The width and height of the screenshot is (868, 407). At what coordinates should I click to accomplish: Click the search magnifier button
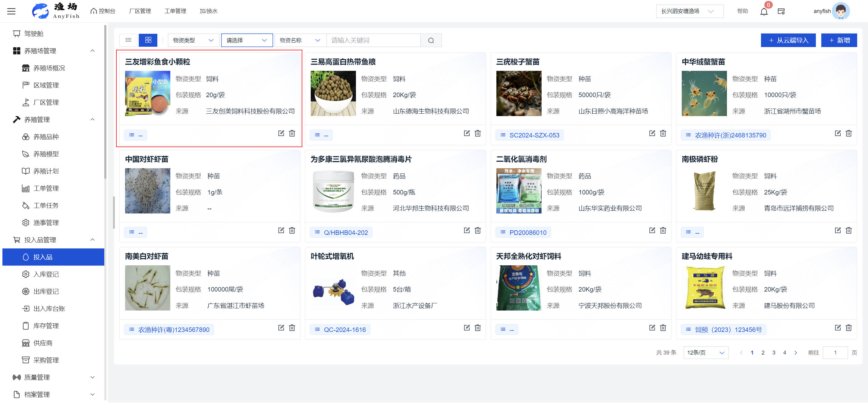coord(431,40)
